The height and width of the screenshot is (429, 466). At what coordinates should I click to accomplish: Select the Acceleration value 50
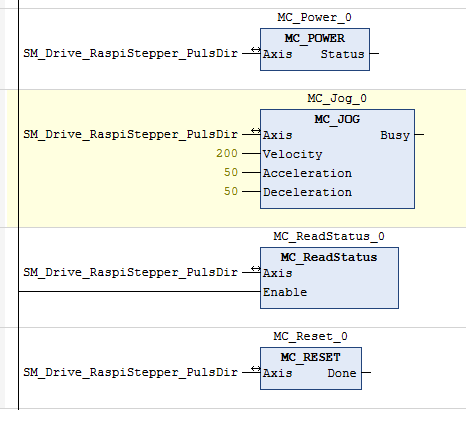231,172
